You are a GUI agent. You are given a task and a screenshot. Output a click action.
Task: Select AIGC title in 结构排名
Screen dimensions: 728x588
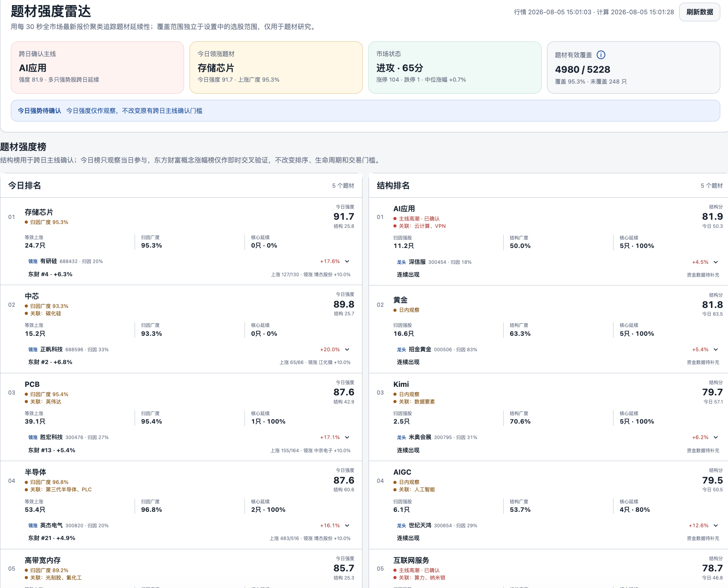pyautogui.click(x=402, y=472)
